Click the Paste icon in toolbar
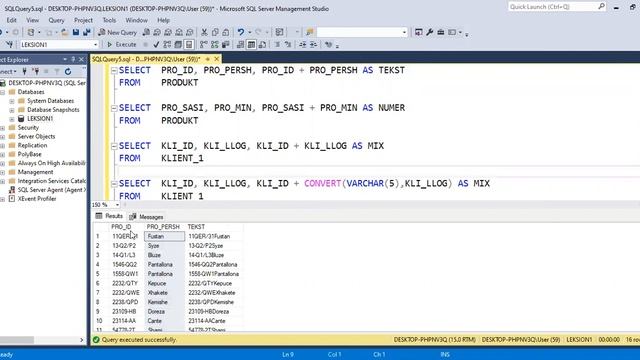Viewport: 640px width, 360px height. [x=226, y=32]
